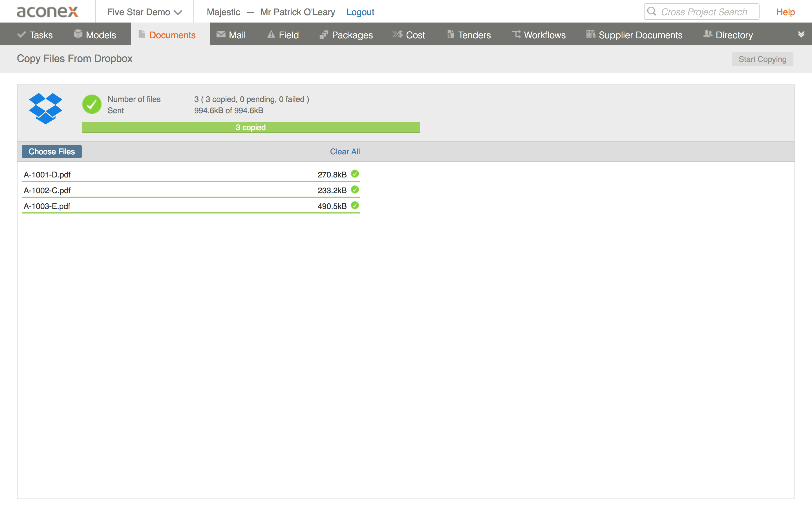Open the Models tab
812x507 pixels.
coord(95,35)
